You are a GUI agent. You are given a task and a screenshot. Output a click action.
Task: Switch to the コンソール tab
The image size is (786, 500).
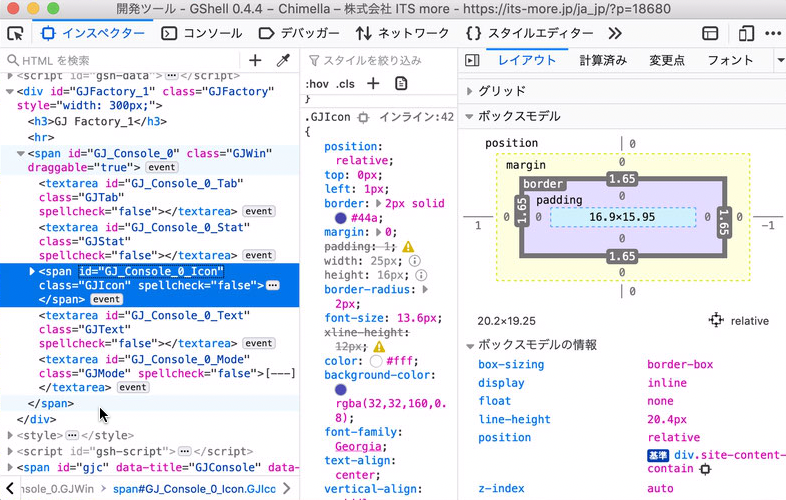coord(202,33)
